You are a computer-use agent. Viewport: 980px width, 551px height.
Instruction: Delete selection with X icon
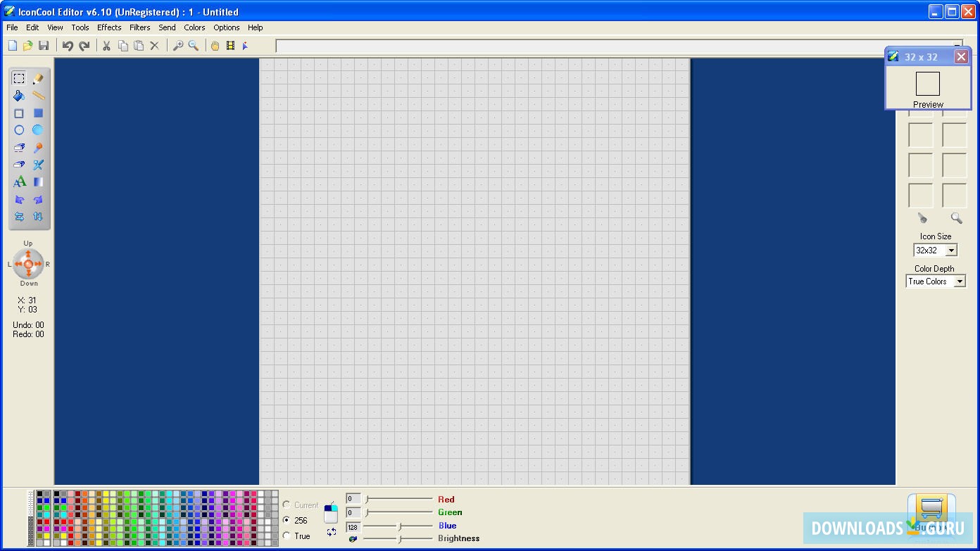154,46
